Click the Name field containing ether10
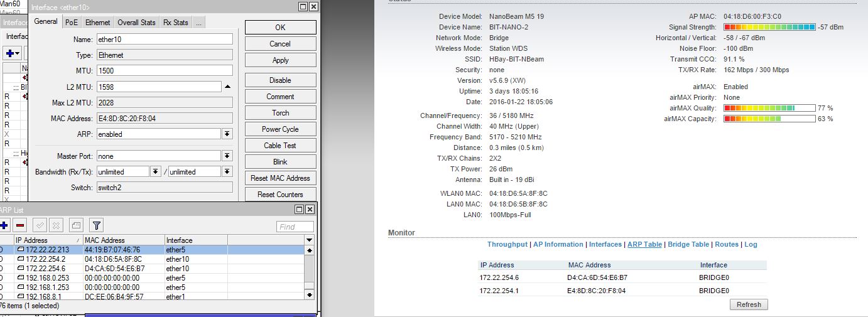The width and height of the screenshot is (868, 317). point(164,40)
